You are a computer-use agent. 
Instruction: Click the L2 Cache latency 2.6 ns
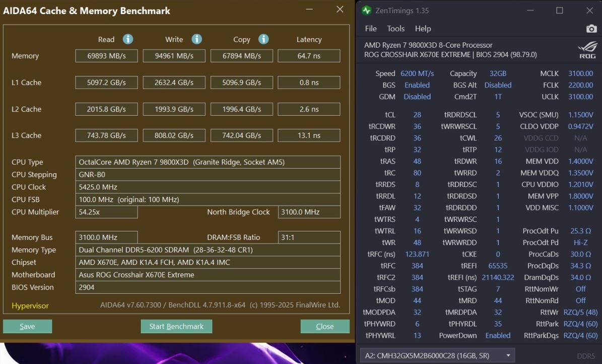point(309,109)
